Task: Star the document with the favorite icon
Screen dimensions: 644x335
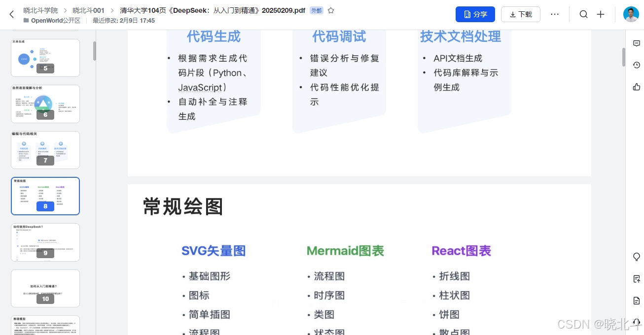Action: click(x=331, y=10)
